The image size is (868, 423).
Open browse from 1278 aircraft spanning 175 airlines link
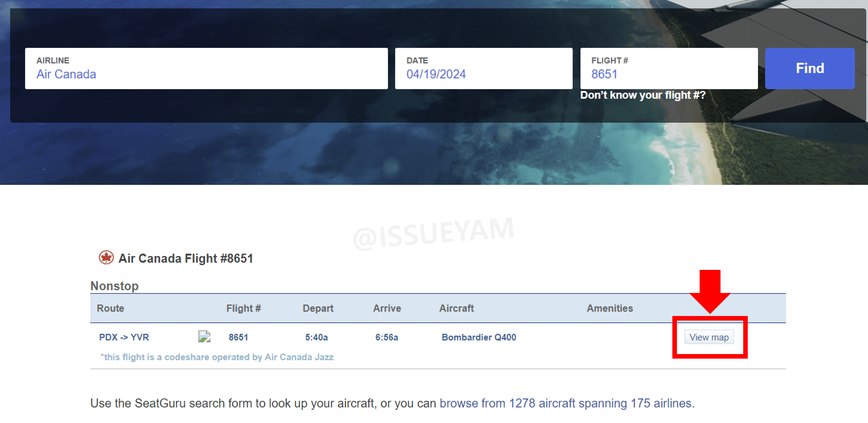(x=567, y=403)
